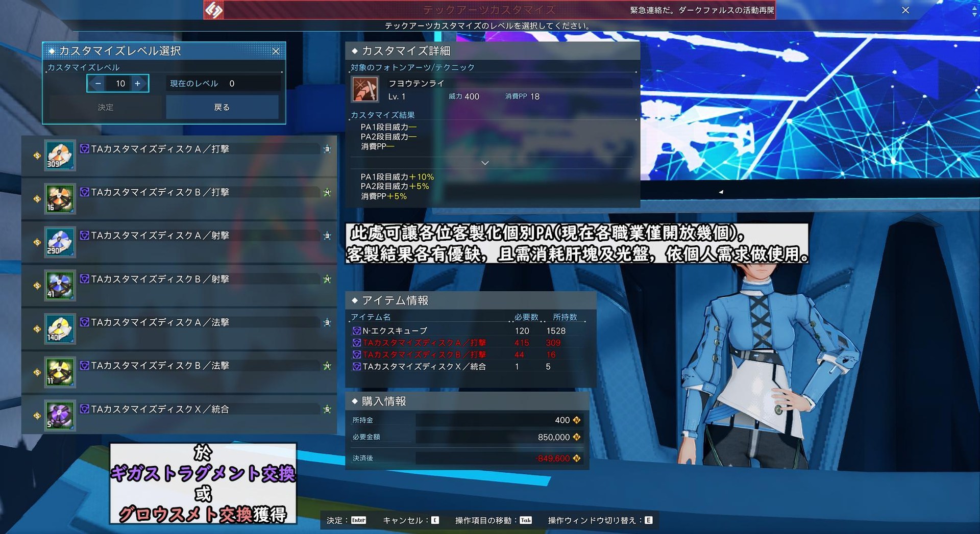Click TAカスタマイズディスクA/打撃 item name in list
Viewport: 980px width, 534px height.
[160, 149]
